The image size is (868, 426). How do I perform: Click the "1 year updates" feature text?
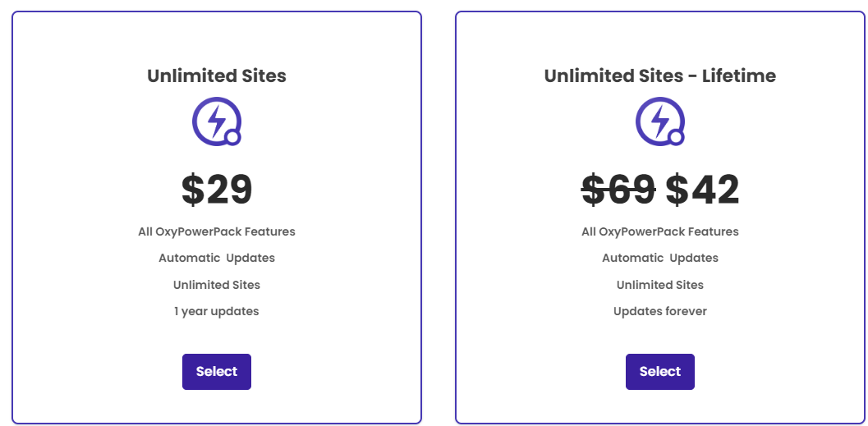tap(217, 311)
